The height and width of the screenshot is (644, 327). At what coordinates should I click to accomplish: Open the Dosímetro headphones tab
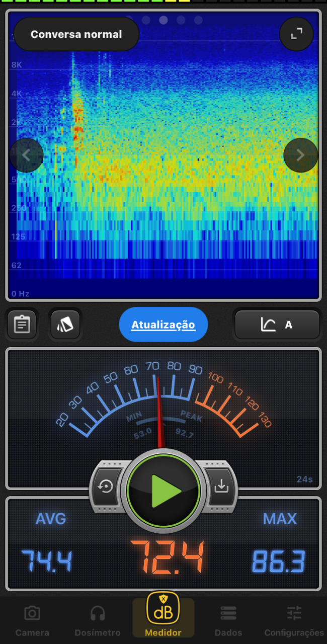98,620
